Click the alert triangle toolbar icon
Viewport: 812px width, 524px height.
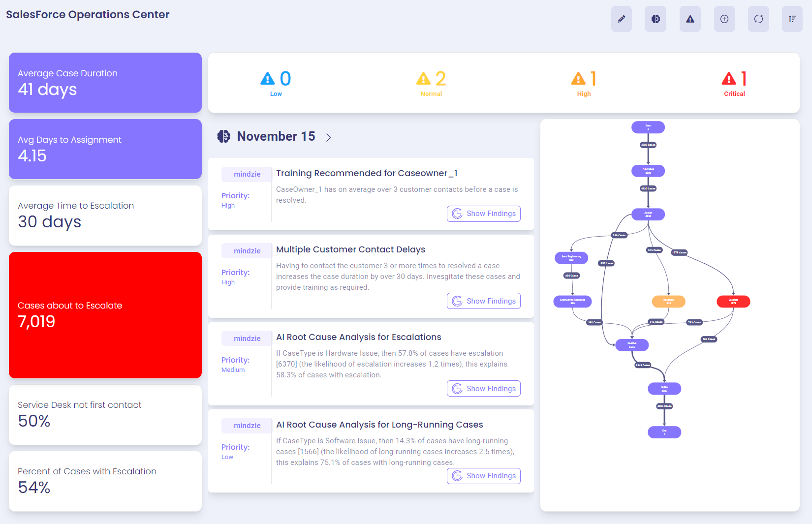pos(690,19)
